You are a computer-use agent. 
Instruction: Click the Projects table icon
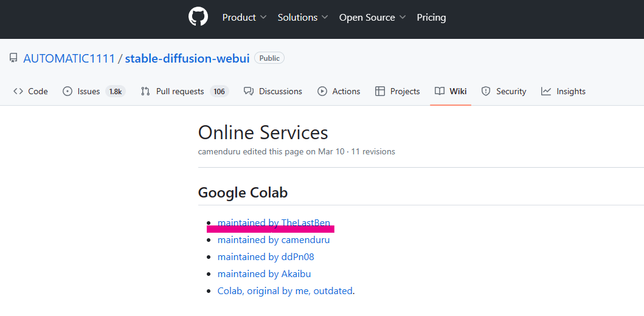[380, 91]
